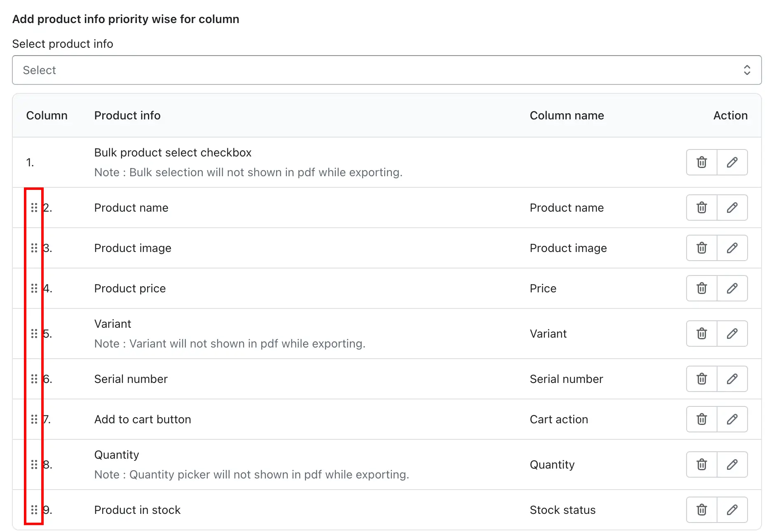Click the Action column header
Screen dimensions: 769x532
coord(730,115)
